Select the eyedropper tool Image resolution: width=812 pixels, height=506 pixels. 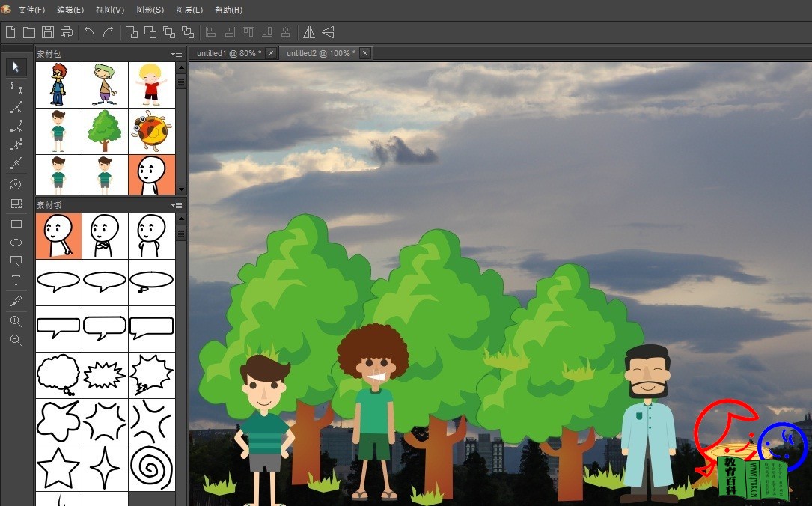16,301
